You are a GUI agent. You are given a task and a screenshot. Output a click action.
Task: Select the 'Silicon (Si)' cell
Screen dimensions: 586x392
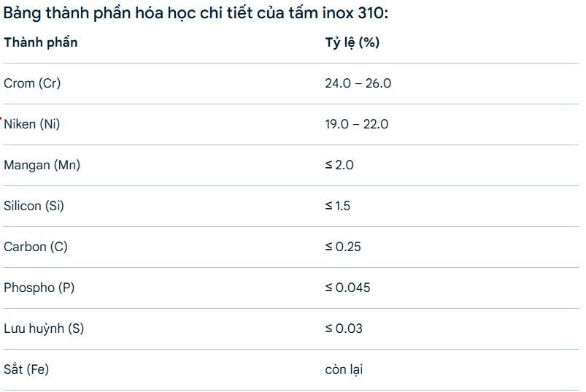34,206
